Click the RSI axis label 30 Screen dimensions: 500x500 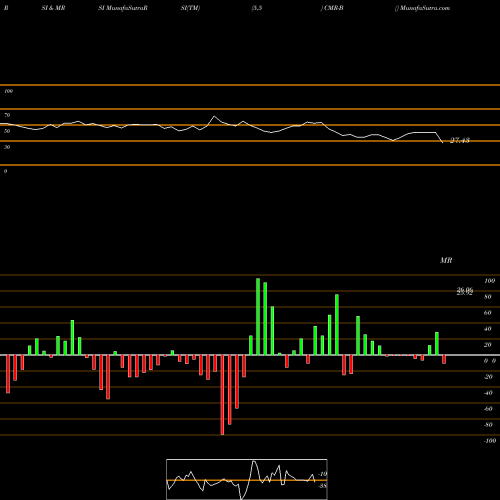click(x=7, y=147)
